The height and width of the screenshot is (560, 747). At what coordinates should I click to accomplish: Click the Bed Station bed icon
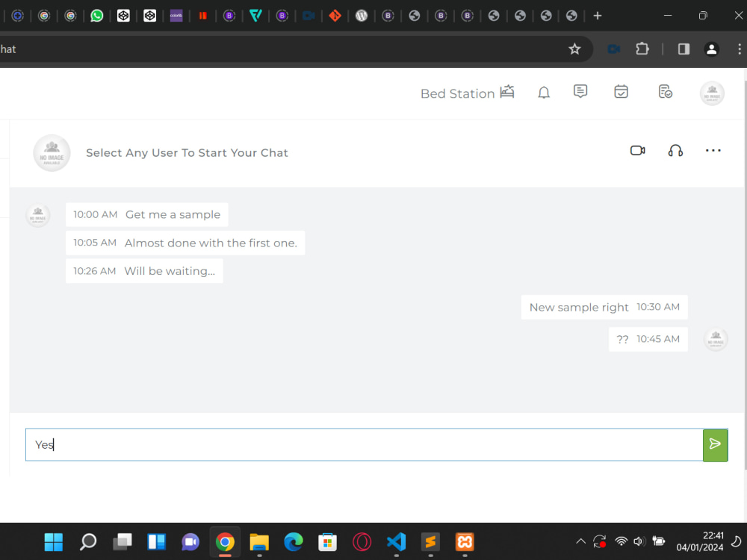click(x=507, y=91)
